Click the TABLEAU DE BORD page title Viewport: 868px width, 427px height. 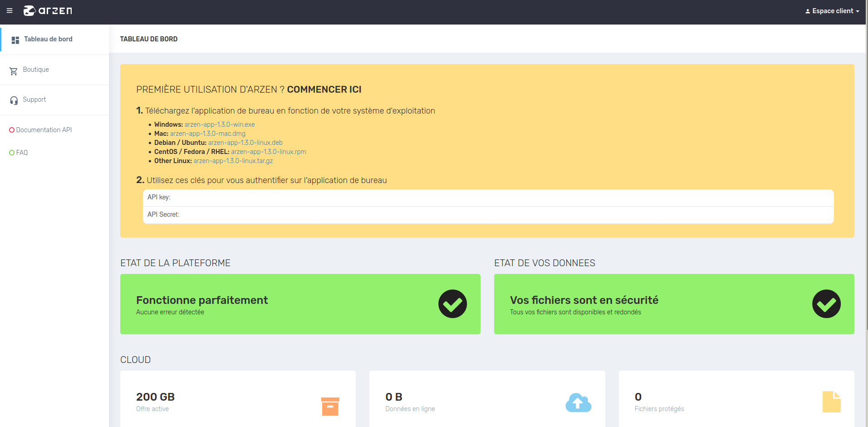pos(149,39)
